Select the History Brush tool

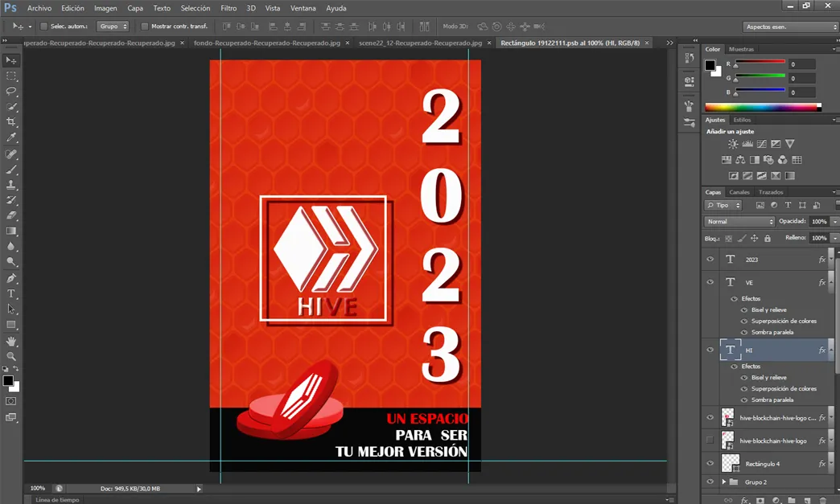pyautogui.click(x=11, y=200)
